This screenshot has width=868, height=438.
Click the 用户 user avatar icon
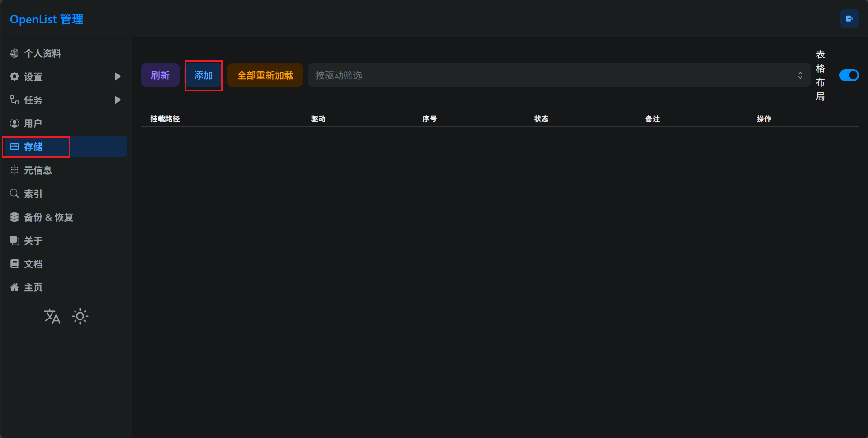click(x=15, y=124)
